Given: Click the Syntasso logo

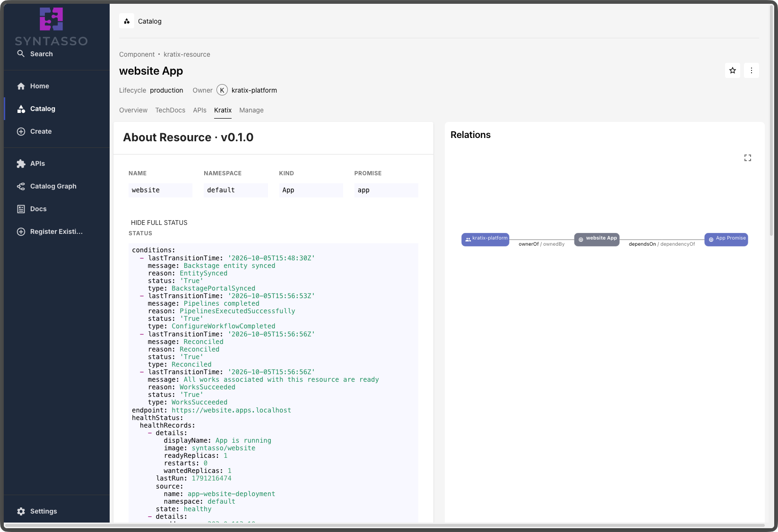Looking at the screenshot, I should coord(51,26).
